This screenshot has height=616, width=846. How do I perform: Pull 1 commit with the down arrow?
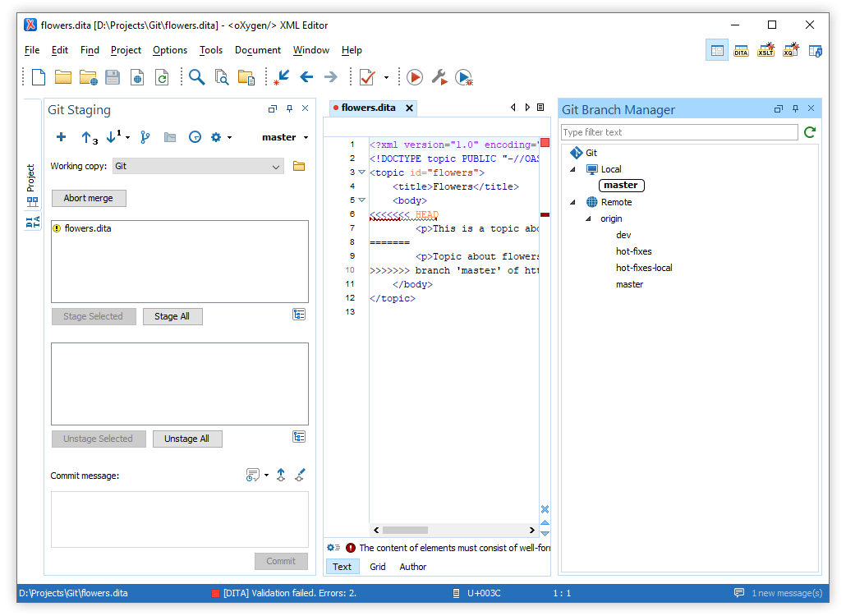point(113,136)
